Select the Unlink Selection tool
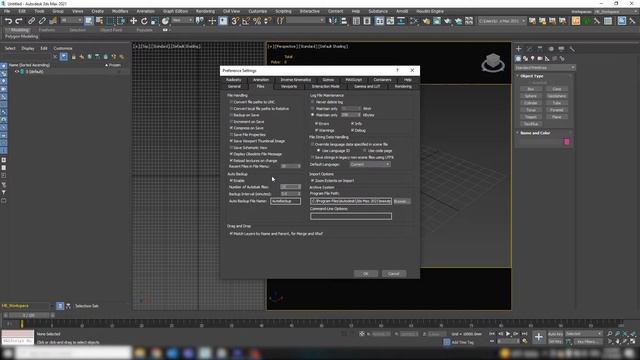The image size is (640, 360). pos(42,21)
